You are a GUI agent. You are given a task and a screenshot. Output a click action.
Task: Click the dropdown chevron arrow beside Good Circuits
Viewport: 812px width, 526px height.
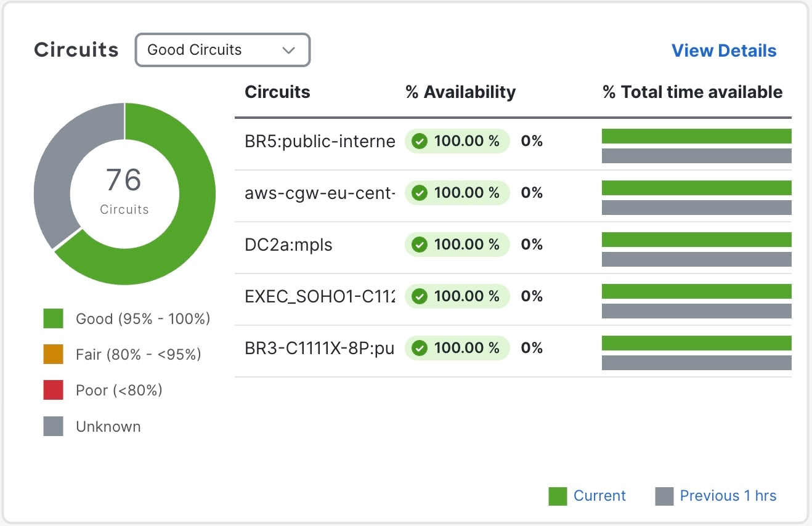[288, 51]
